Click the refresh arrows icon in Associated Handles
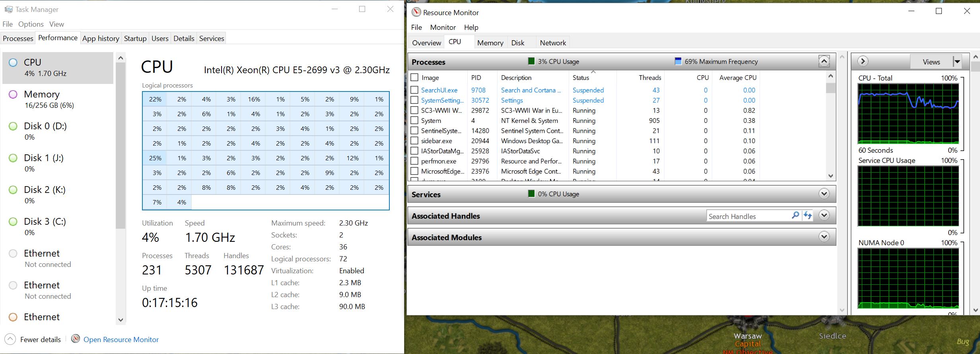This screenshot has height=354, width=980. 807,216
